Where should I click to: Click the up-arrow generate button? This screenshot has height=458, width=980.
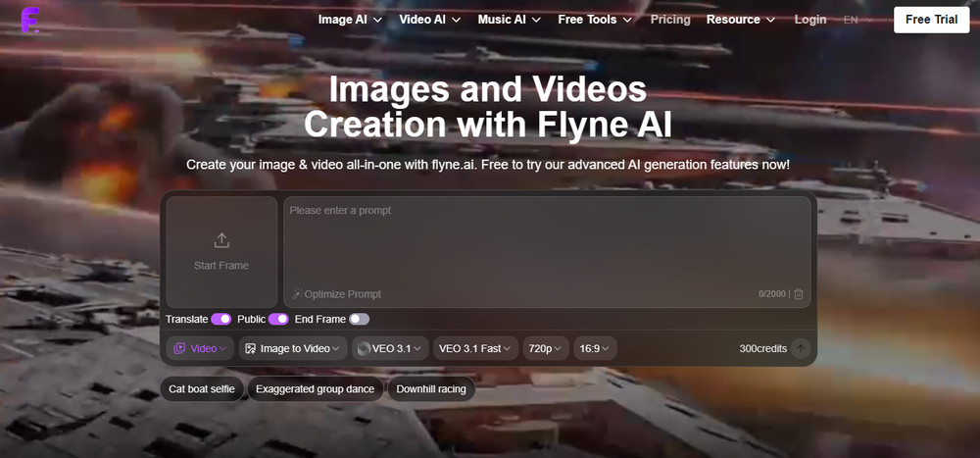pos(801,348)
